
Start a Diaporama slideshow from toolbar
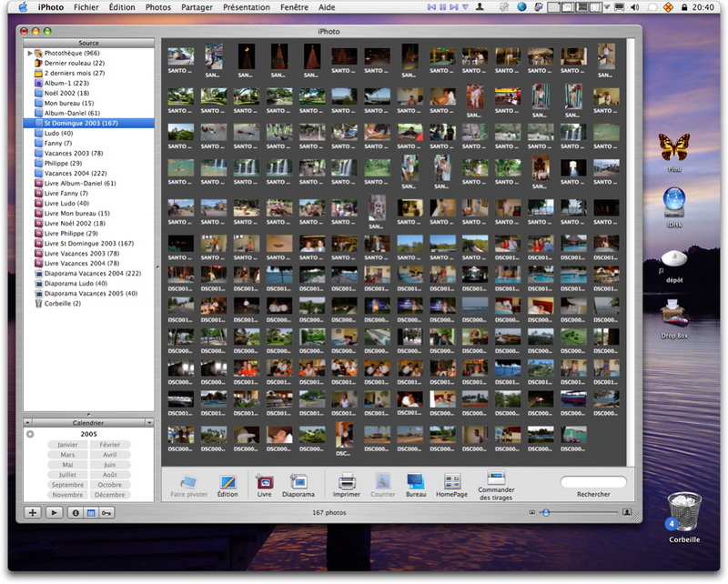tap(298, 482)
